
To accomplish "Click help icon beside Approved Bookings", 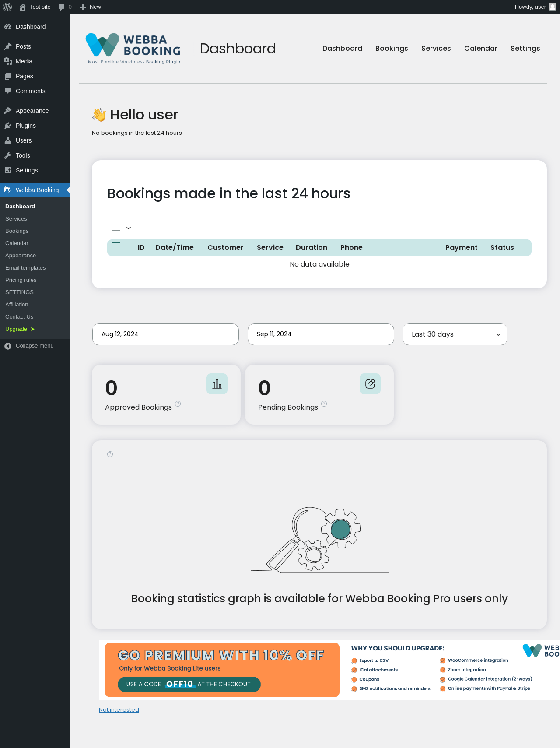I will 178,404.
